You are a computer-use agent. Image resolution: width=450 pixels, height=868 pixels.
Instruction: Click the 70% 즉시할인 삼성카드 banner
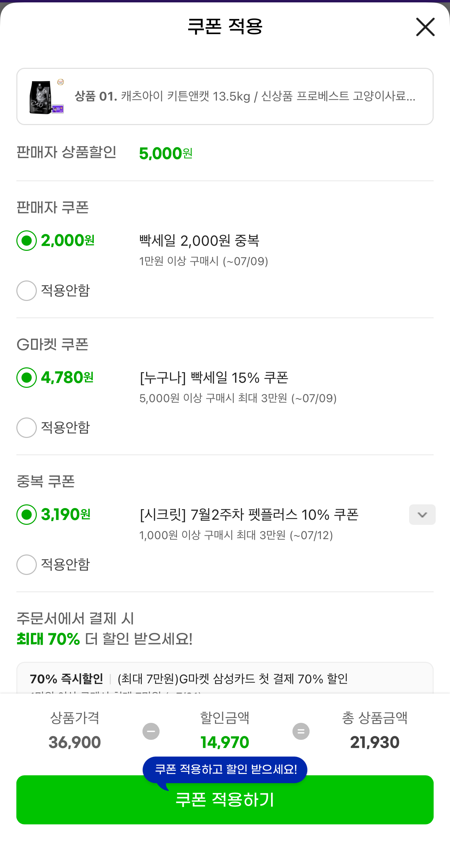[225, 678]
